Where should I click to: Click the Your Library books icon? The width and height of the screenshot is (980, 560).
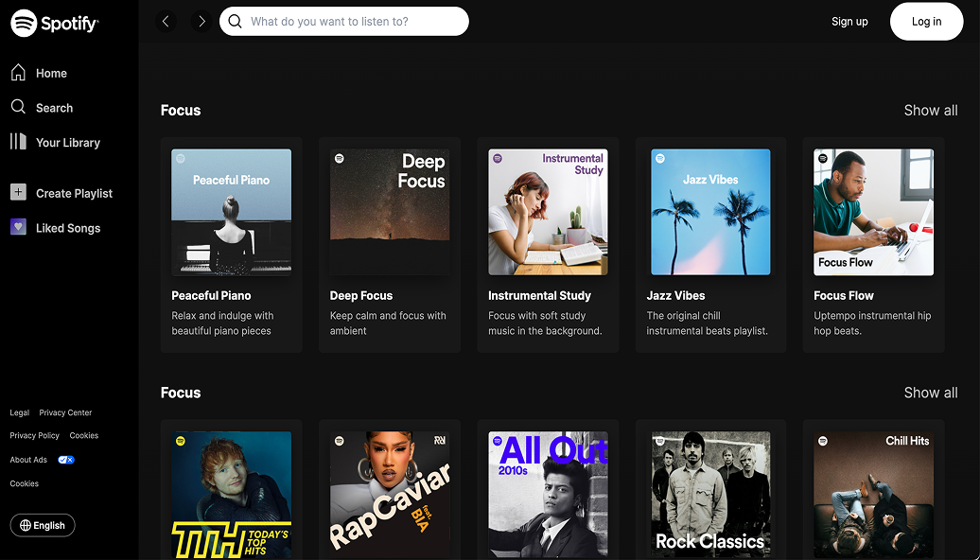pyautogui.click(x=18, y=141)
